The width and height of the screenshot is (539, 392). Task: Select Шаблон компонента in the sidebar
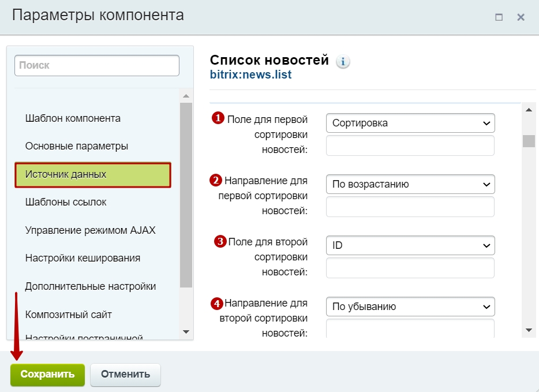point(73,118)
